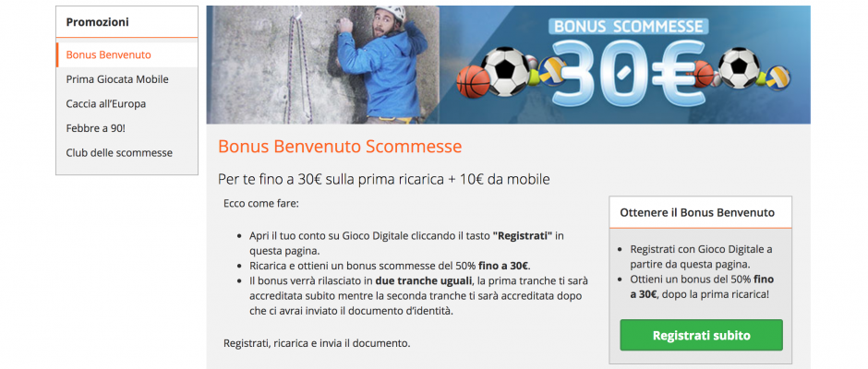Click the bold "Registrati" text in instructions

[523, 235]
